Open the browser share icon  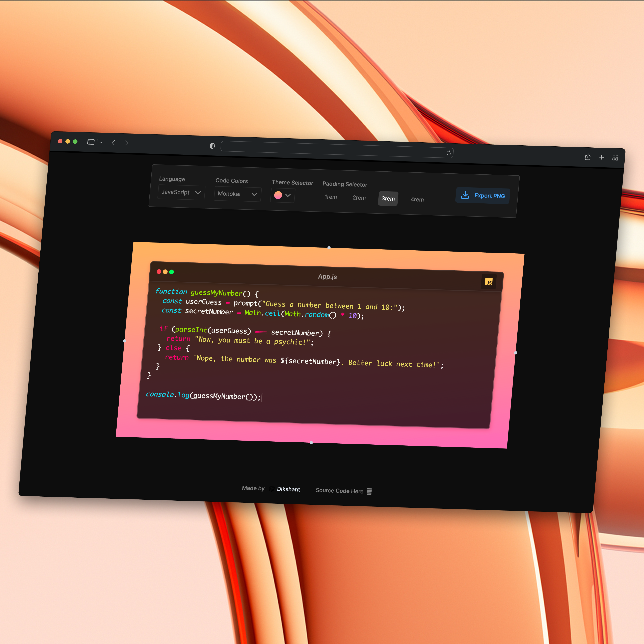click(588, 157)
